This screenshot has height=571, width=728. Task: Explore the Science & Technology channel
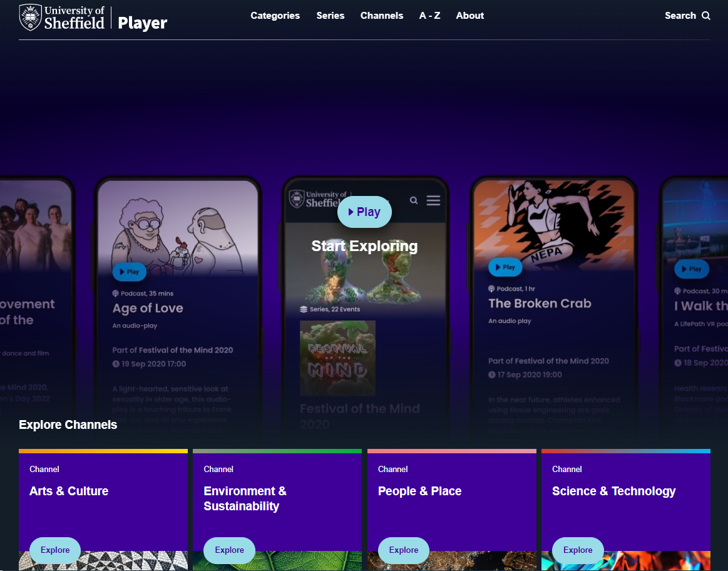click(x=577, y=550)
